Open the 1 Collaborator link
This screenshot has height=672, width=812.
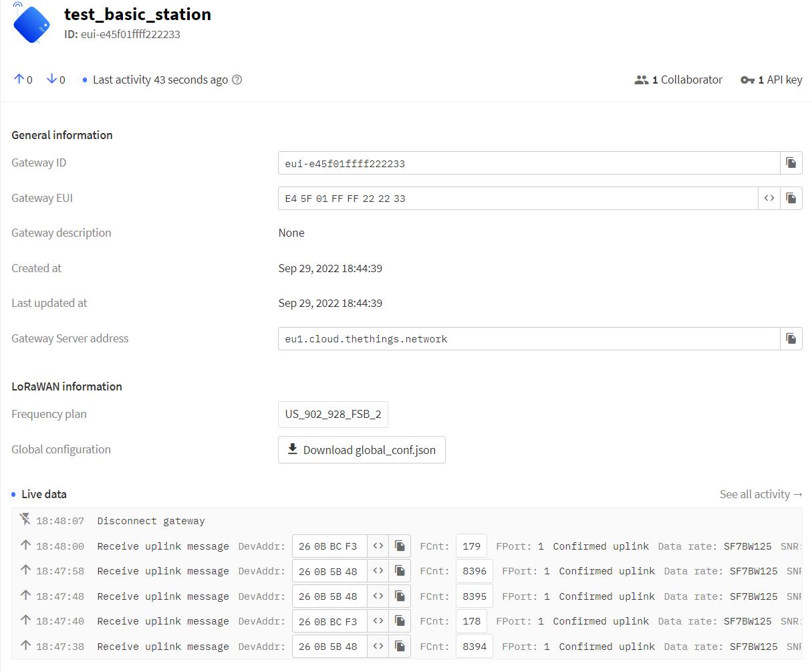[x=678, y=80]
